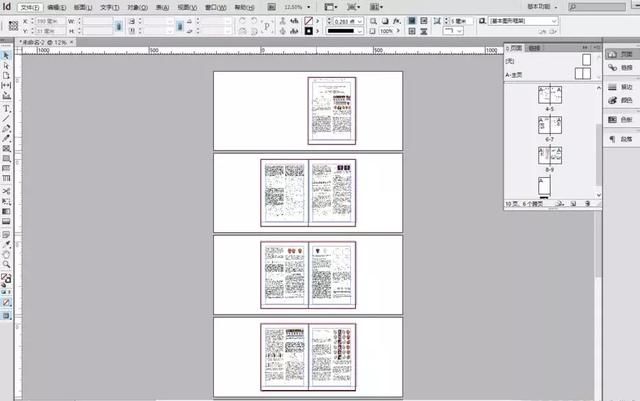
Task: Toggle constrain width and height proportions
Action: point(118,26)
